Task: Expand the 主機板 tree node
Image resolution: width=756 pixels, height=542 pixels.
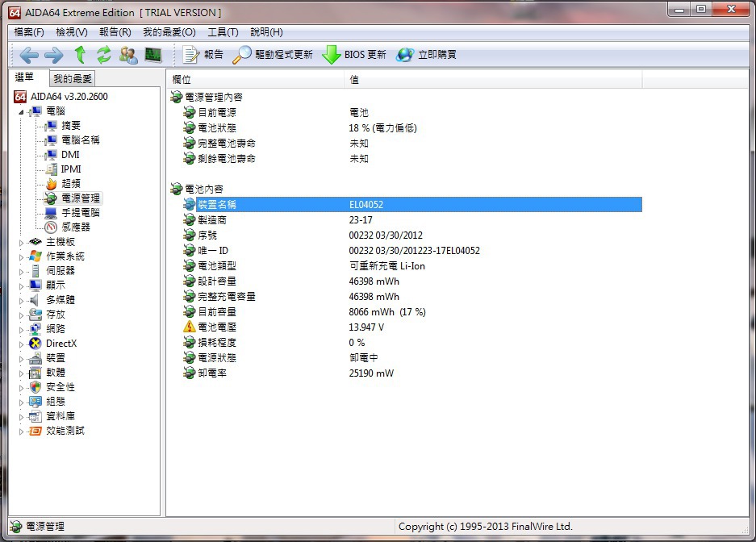Action: click(x=21, y=242)
